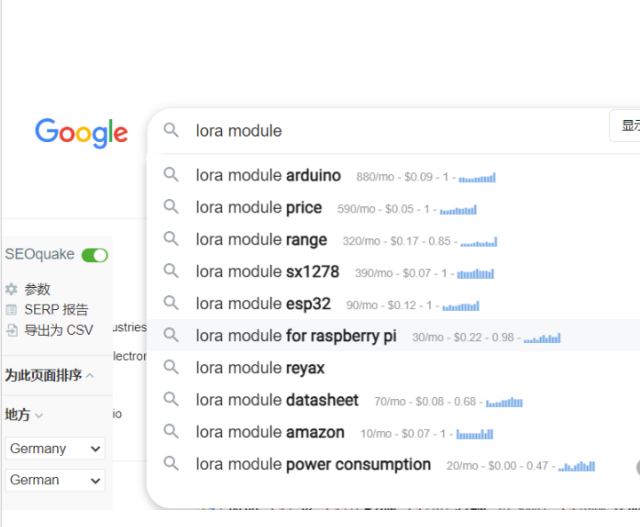Open the German language dropdown
The height and width of the screenshot is (527, 640).
click(54, 480)
